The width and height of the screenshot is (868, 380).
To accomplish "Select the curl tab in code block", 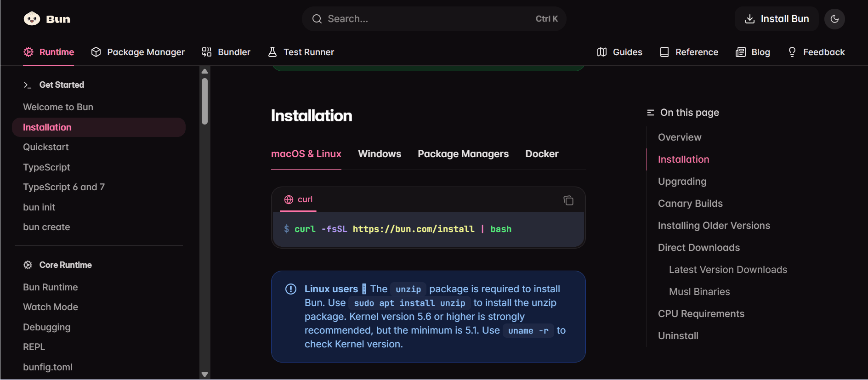I will click(x=299, y=199).
